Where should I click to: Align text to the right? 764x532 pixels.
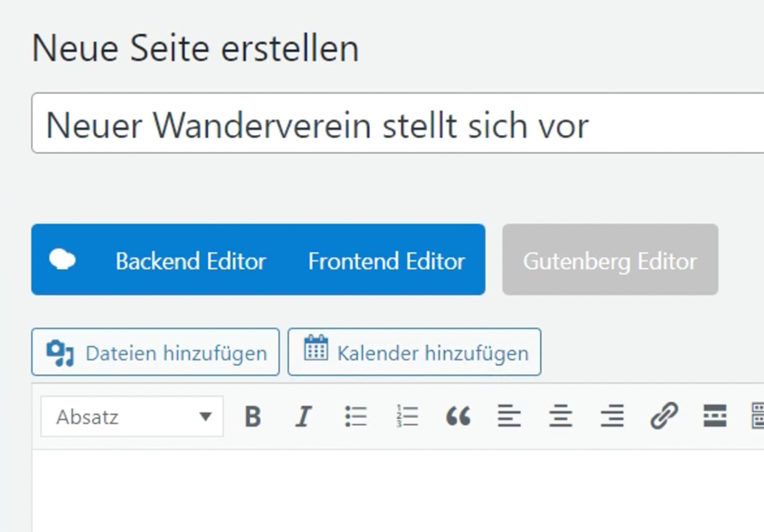click(x=612, y=417)
